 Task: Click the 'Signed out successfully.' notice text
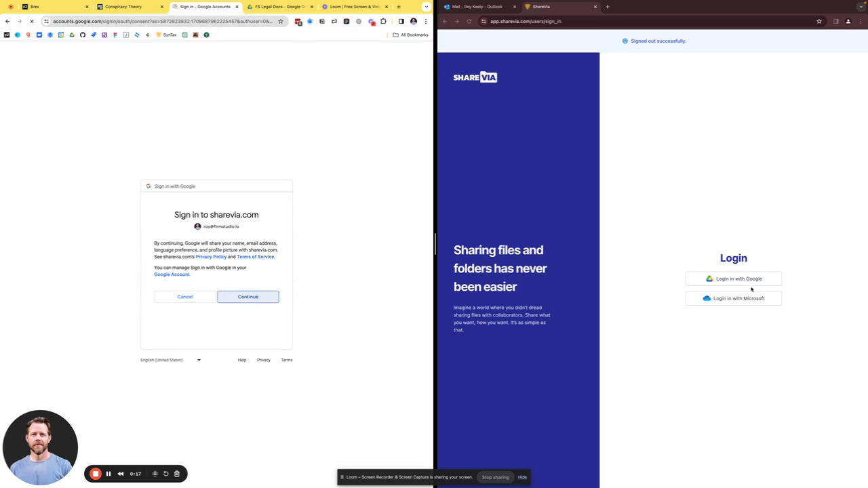click(658, 41)
